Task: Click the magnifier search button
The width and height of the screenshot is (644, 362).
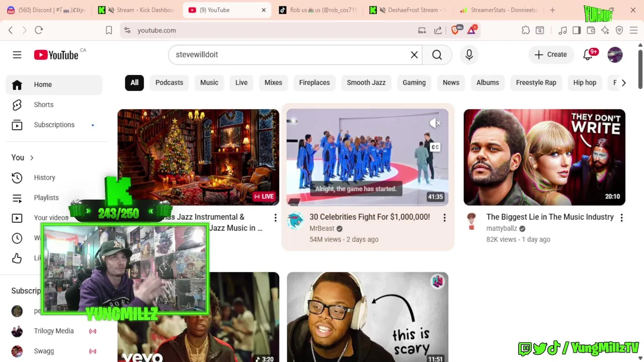Action: tap(437, 55)
